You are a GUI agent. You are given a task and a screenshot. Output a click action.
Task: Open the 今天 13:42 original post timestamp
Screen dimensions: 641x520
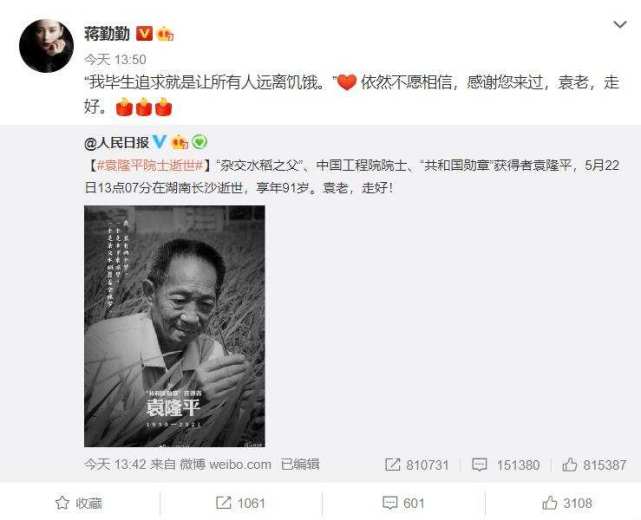(115, 464)
